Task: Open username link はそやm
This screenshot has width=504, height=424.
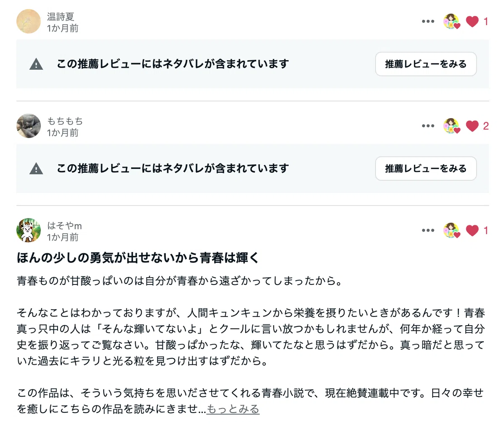Action: point(64,226)
